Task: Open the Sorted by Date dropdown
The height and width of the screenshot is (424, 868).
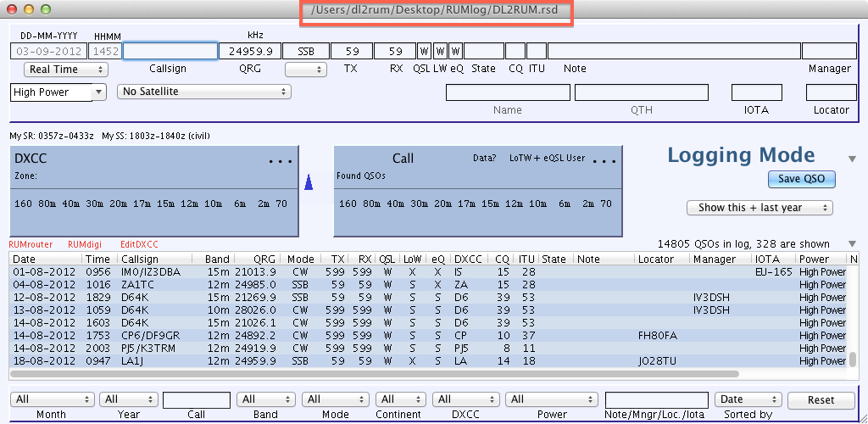Action: pyautogui.click(x=748, y=399)
